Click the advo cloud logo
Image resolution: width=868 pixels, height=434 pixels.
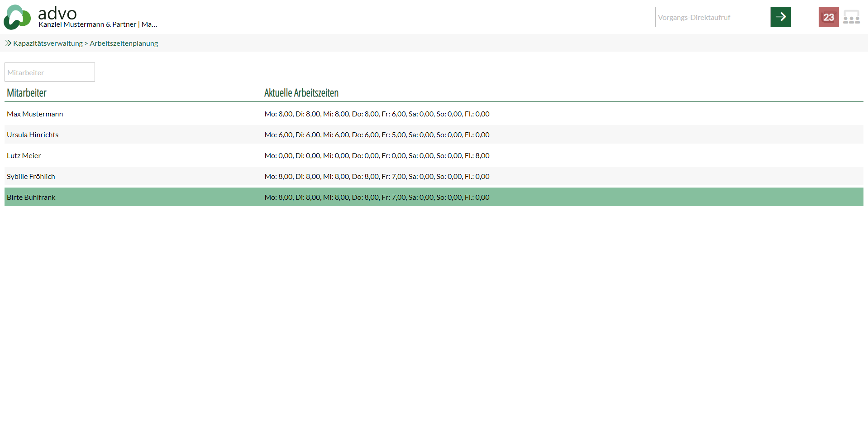click(17, 17)
